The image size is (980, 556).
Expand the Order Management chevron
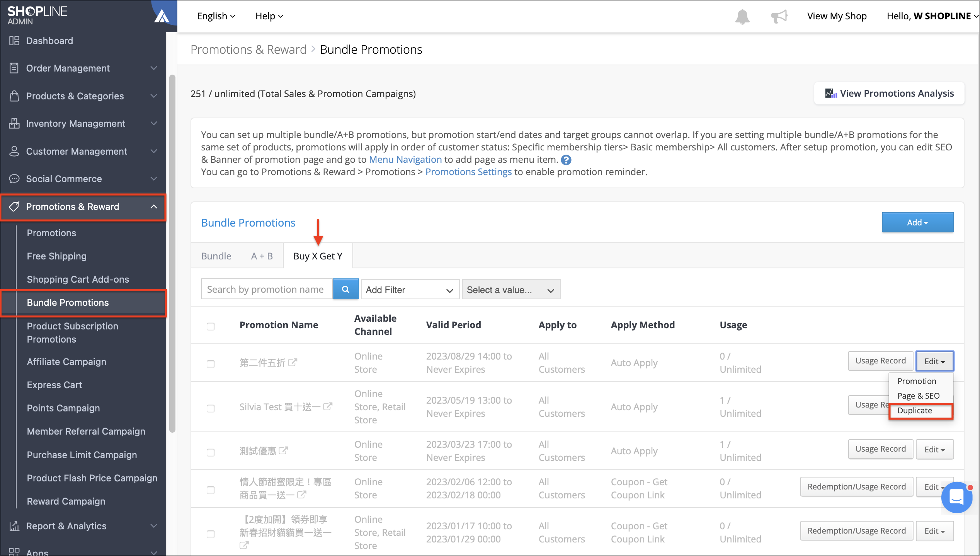point(154,68)
